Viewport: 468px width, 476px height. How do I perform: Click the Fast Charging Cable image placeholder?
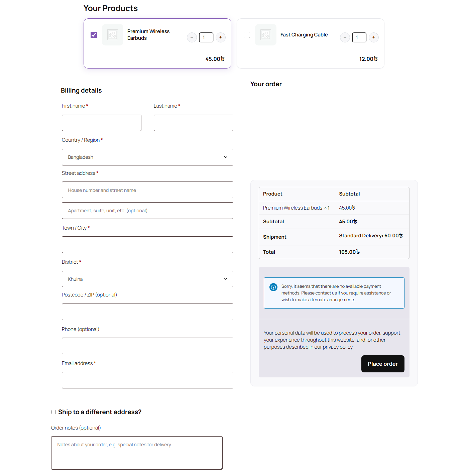click(266, 35)
